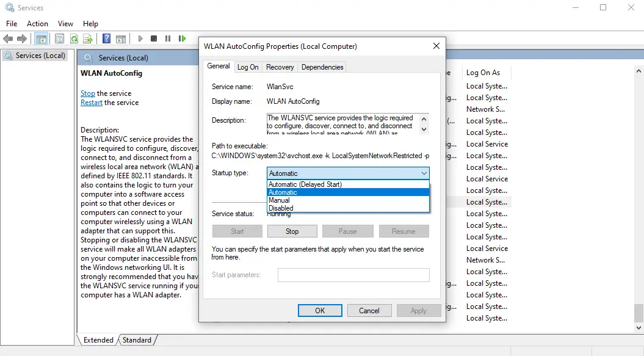Viewport: 644px width, 356px height.
Task: Click the Export List toolbar icon
Action: pos(88,38)
